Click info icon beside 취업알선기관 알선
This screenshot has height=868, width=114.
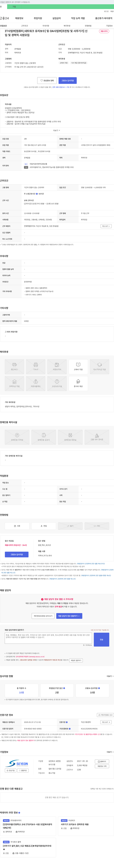pos(64,688)
